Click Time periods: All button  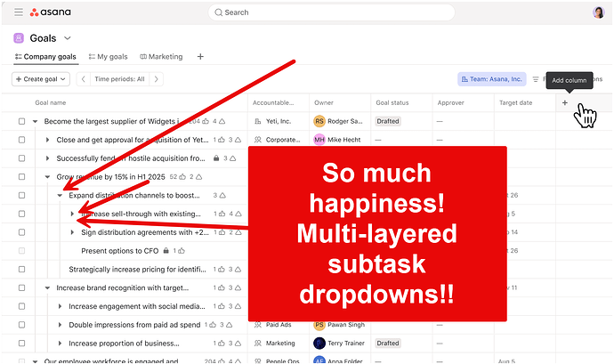coord(119,79)
